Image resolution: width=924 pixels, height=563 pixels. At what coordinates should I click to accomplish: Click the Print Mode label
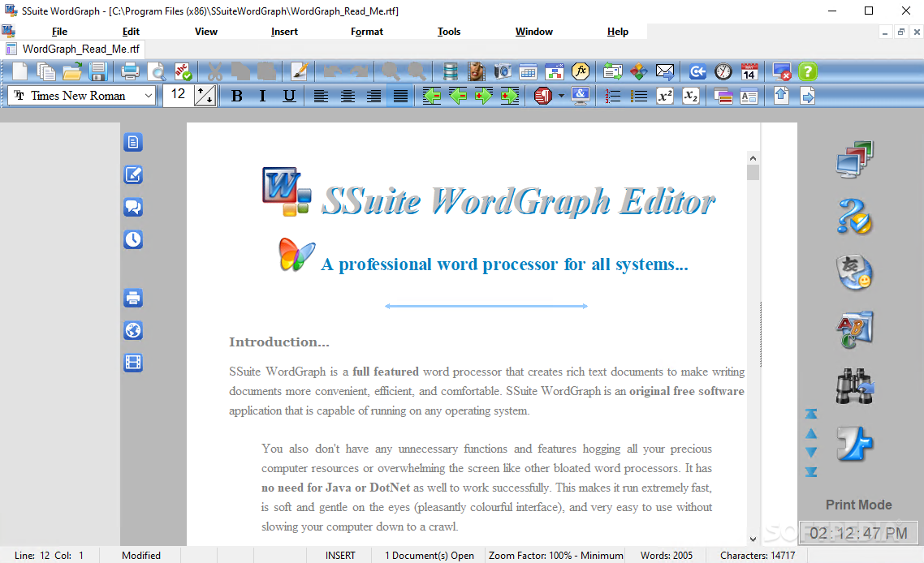tap(858, 505)
